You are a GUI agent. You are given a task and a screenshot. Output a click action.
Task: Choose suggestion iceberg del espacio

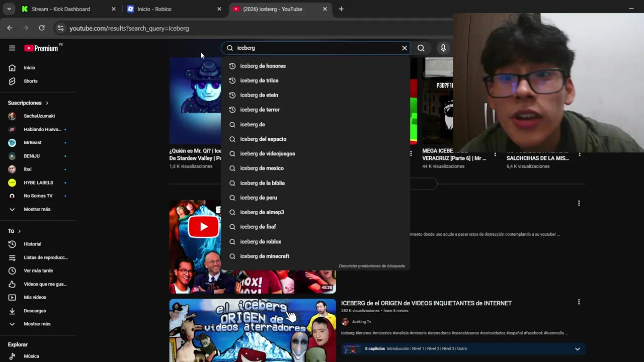click(315, 139)
